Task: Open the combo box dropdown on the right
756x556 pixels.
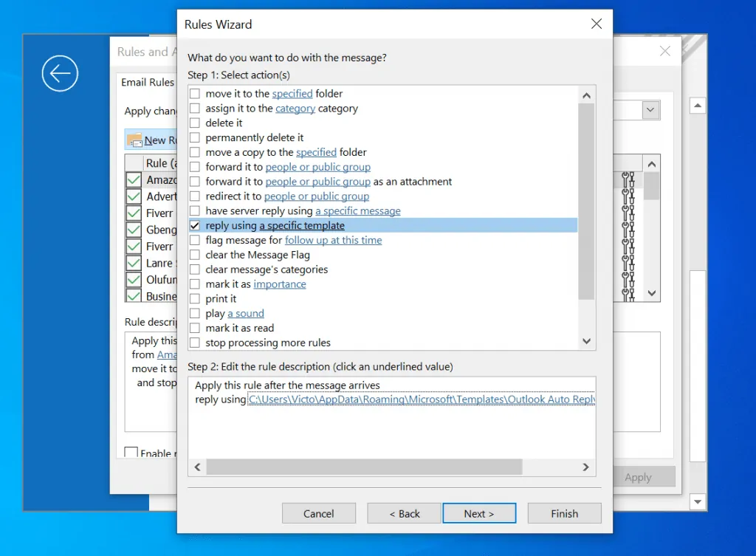Action: pos(650,109)
